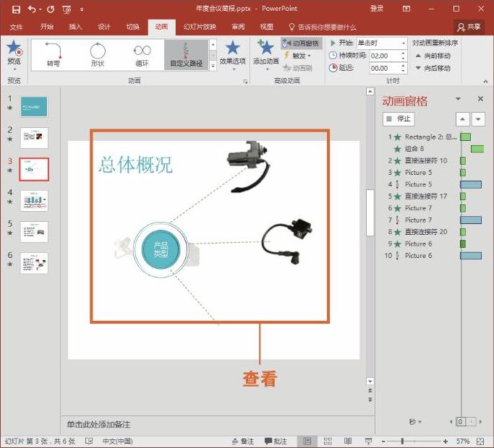Save the presentation with the floppy disk icon
Viewport: 494px width, 448px height.
pos(16,9)
